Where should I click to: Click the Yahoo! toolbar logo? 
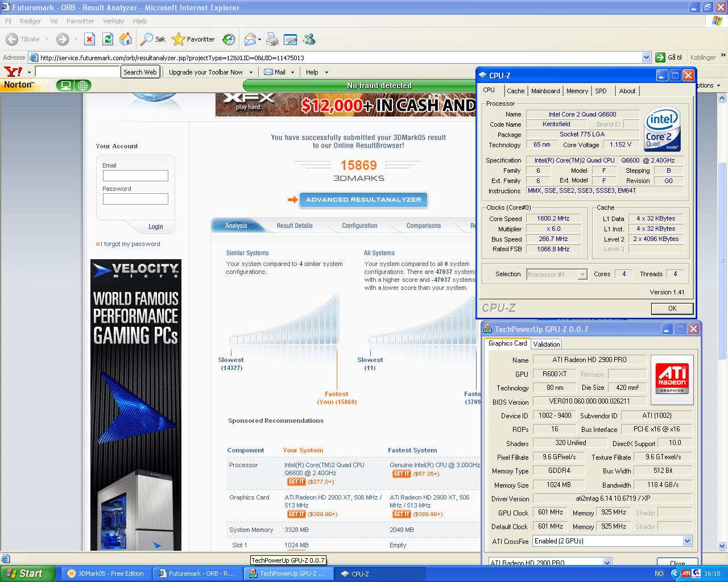13,72
